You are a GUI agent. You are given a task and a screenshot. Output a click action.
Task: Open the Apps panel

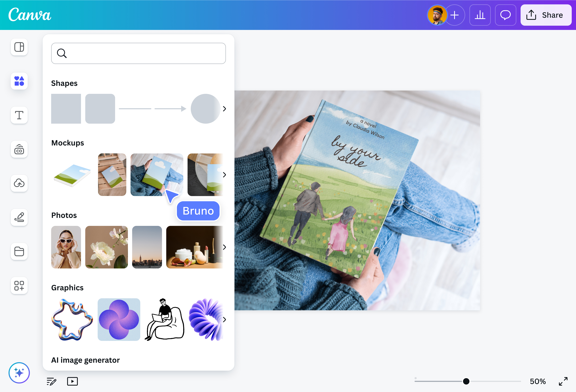19,286
